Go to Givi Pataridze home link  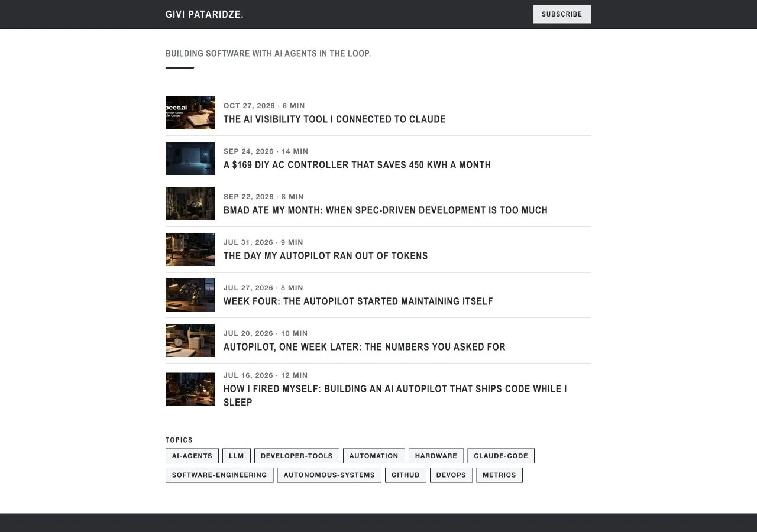[x=205, y=14]
